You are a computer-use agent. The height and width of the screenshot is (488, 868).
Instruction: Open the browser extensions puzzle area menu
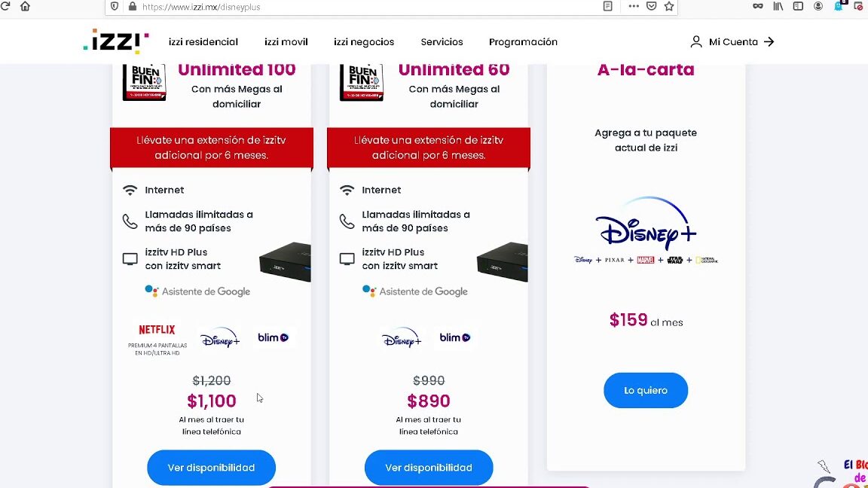[x=838, y=7]
